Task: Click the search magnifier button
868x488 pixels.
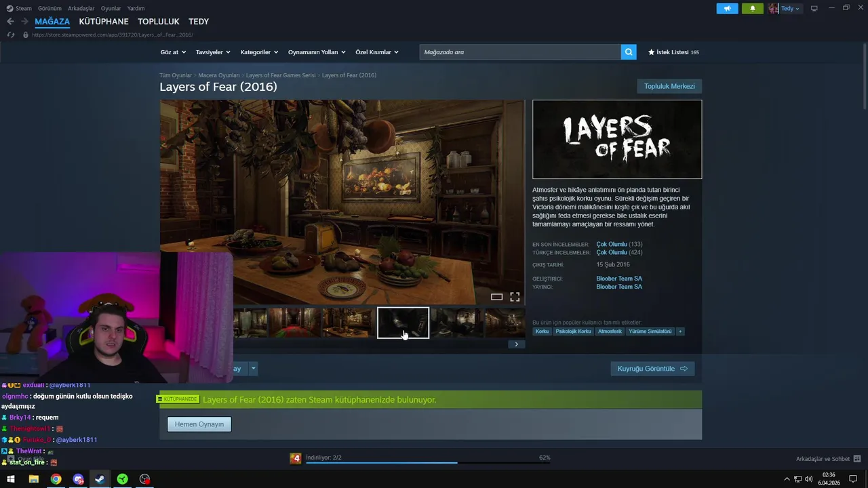Action: [x=629, y=52]
